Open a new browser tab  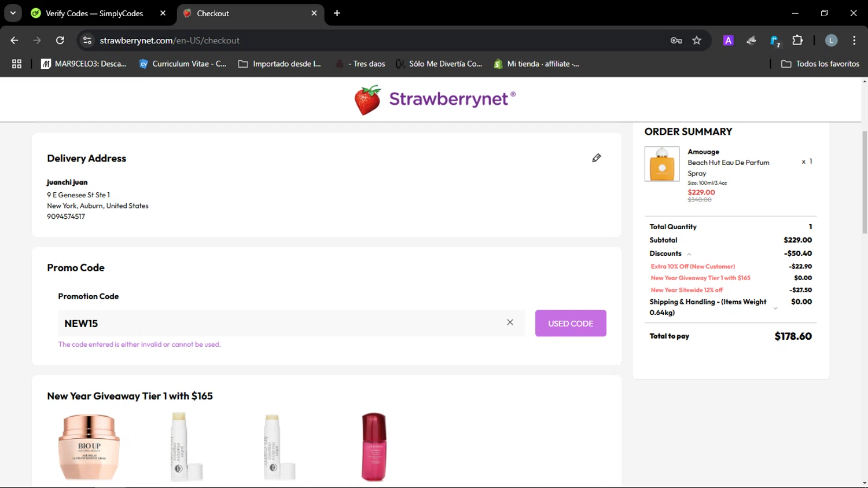(337, 13)
